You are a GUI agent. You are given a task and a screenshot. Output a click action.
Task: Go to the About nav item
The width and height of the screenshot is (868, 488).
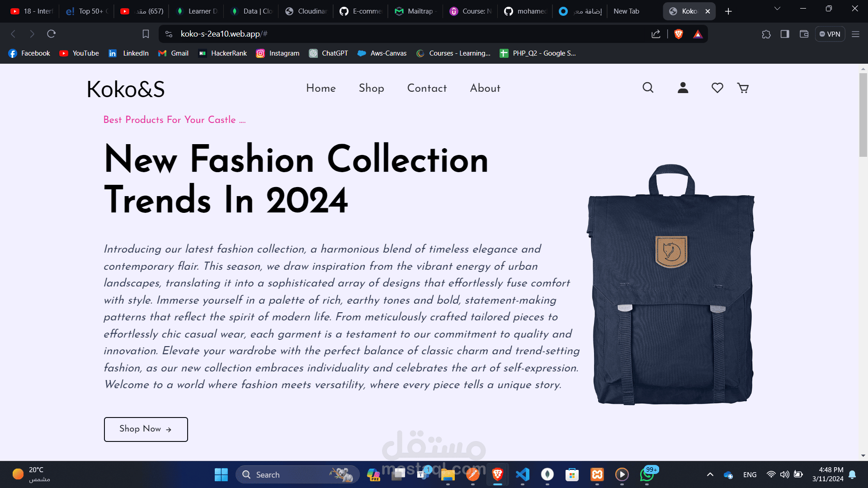tap(485, 88)
